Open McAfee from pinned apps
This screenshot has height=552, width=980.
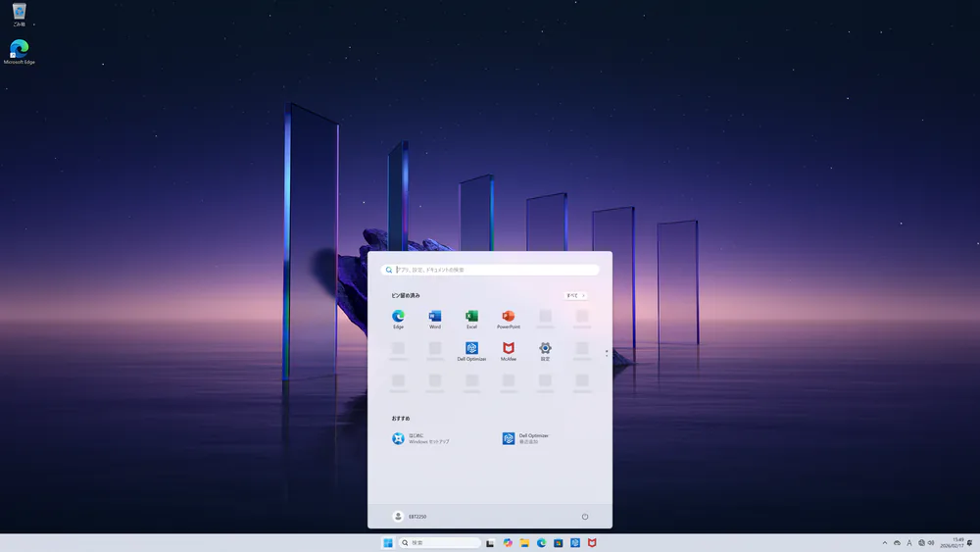(508, 349)
